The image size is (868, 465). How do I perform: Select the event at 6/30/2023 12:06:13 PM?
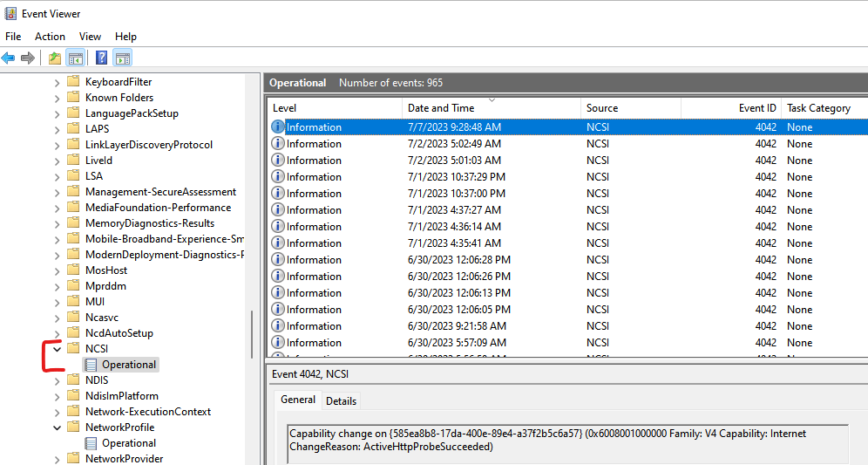(567, 293)
